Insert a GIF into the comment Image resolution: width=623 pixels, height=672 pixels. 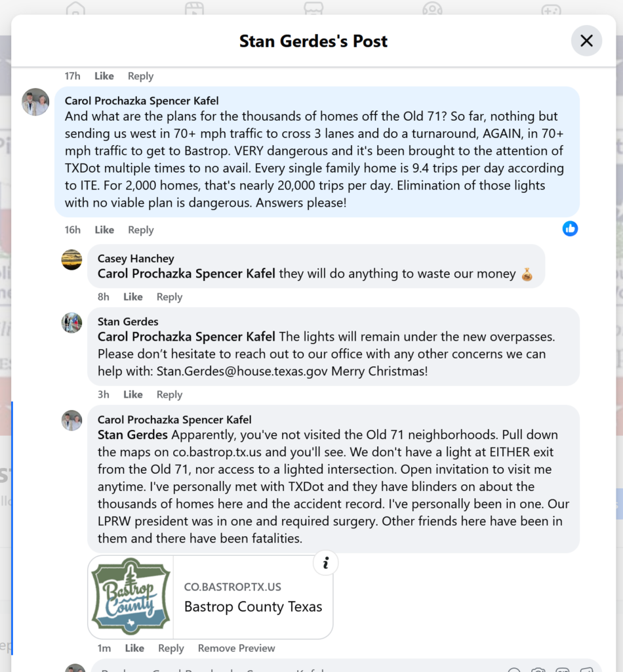click(561, 670)
